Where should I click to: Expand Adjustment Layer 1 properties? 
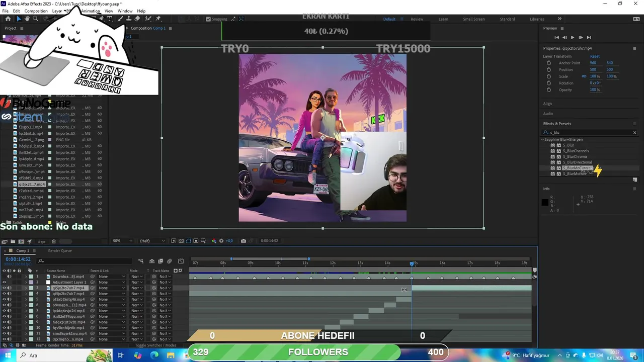26,282
